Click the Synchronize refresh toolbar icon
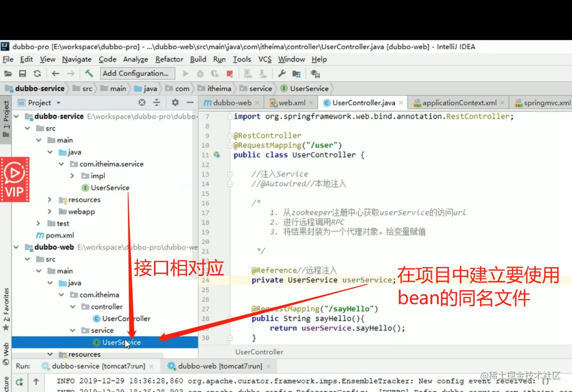 (x=37, y=74)
